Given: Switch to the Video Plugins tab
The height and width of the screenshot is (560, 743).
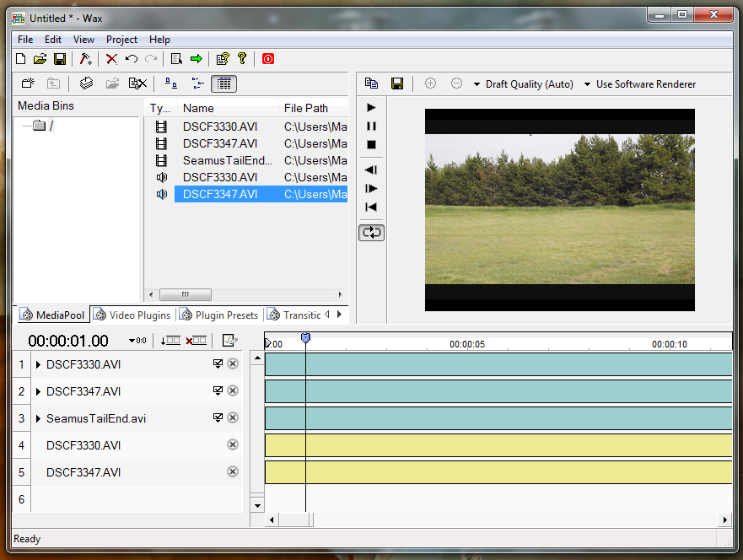Looking at the screenshot, I should [132, 315].
